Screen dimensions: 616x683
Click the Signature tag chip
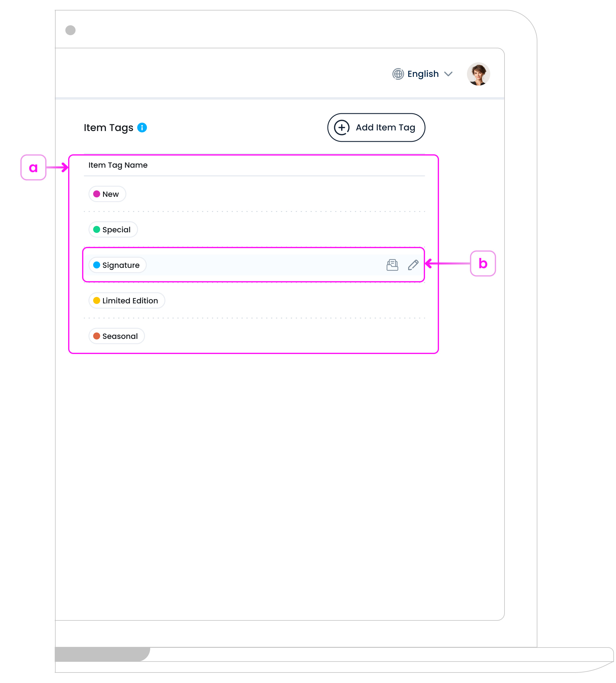coord(117,265)
